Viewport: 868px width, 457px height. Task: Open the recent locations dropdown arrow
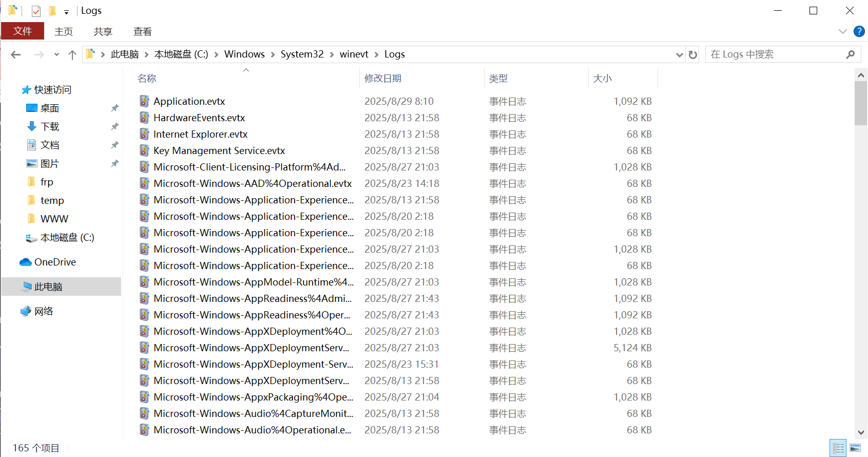coord(56,54)
